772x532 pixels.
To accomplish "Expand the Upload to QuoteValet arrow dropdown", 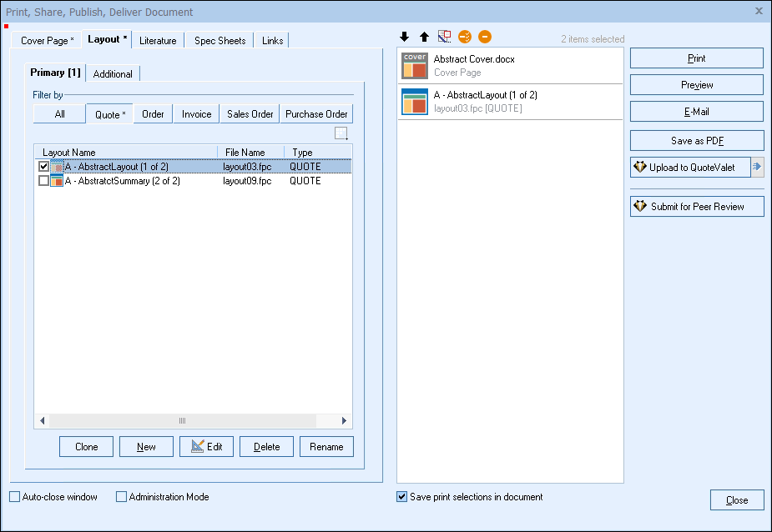I will 757,168.
